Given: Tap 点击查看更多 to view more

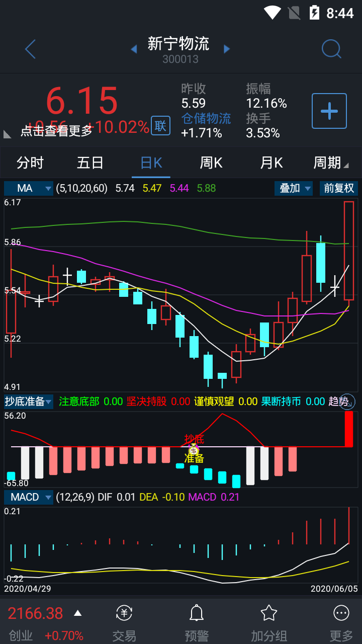Looking at the screenshot, I should point(56,131).
